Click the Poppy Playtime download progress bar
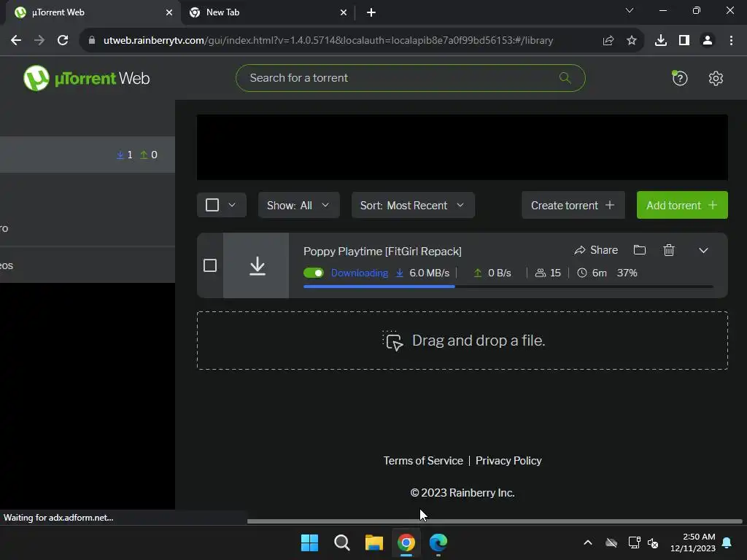Image resolution: width=747 pixels, height=560 pixels. coord(508,287)
